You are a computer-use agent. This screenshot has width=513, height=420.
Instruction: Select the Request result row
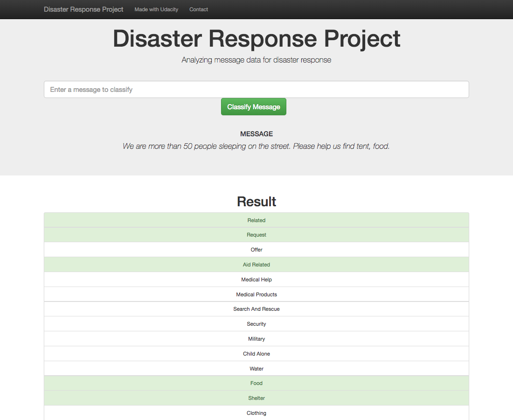tap(256, 235)
